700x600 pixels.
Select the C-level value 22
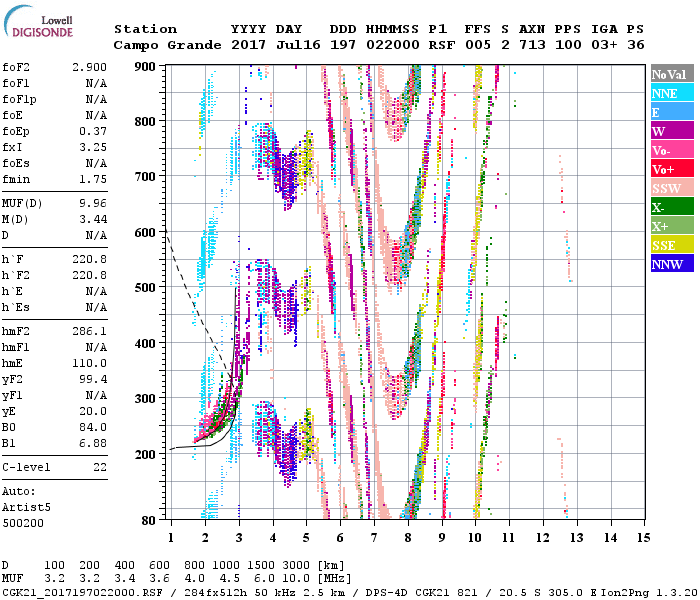(100, 467)
